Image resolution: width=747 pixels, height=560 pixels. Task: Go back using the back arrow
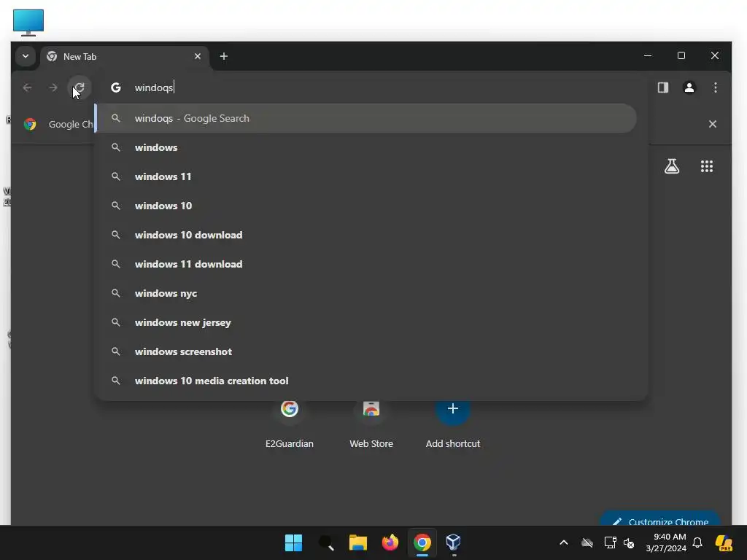point(27,87)
